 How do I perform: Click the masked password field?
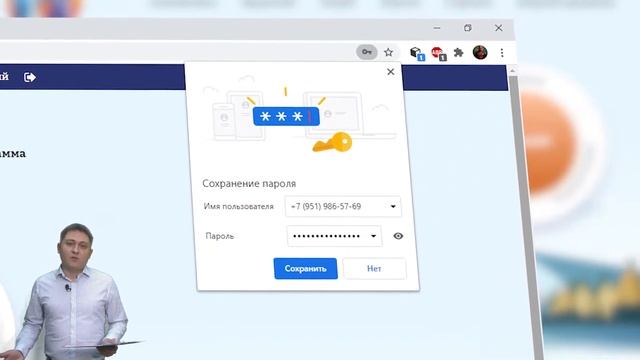pyautogui.click(x=334, y=236)
